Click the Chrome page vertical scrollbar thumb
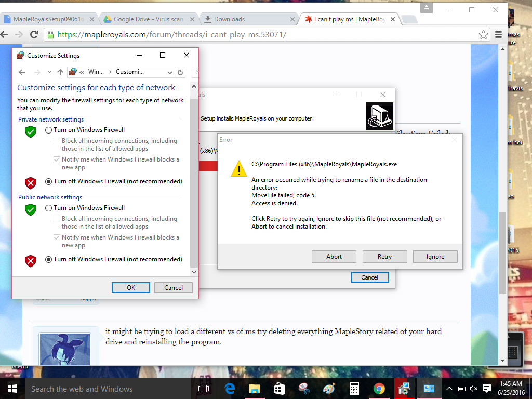Image resolution: width=532 pixels, height=399 pixels. click(x=502, y=253)
